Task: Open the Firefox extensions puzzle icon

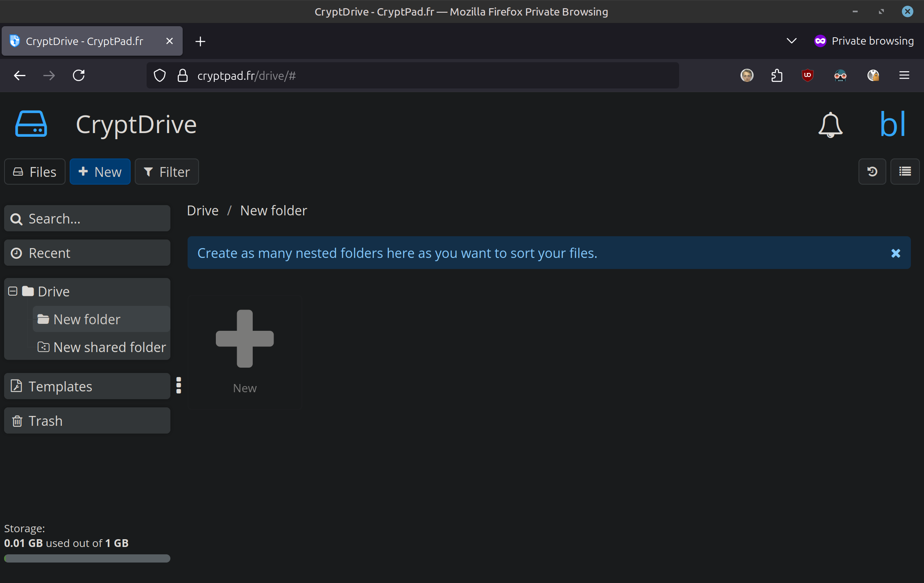Action: click(777, 75)
